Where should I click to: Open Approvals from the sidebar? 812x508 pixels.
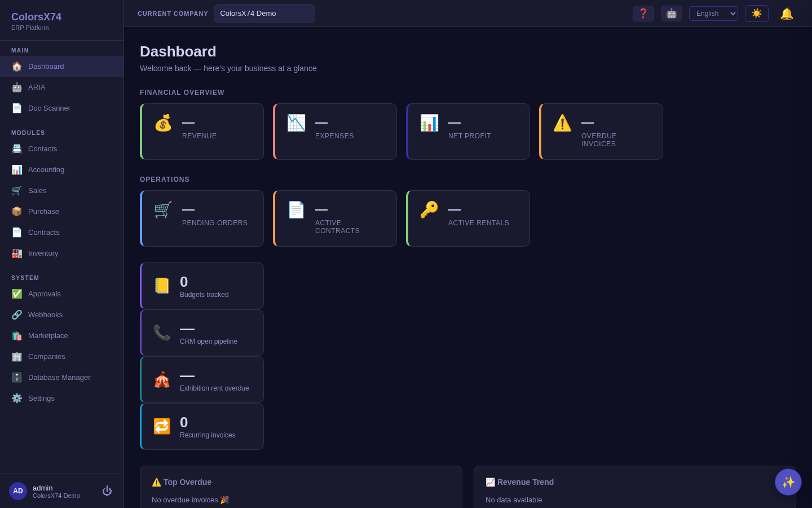(x=61, y=294)
